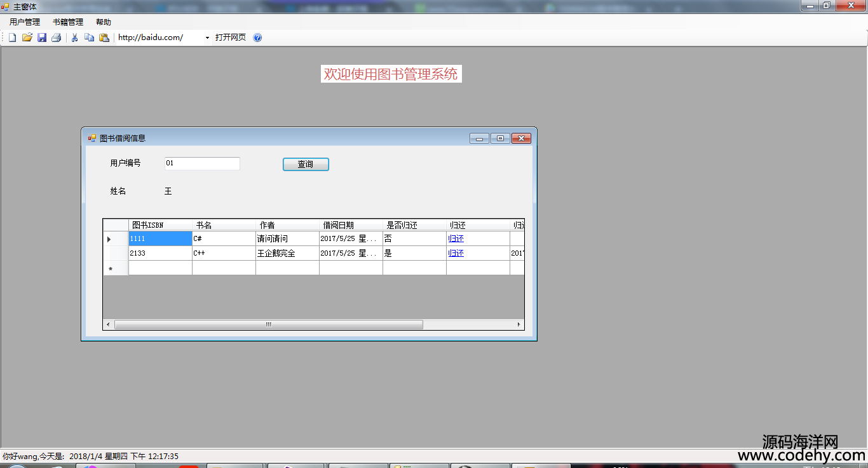Click the Print toolbar icon
868x468 pixels.
(57, 38)
